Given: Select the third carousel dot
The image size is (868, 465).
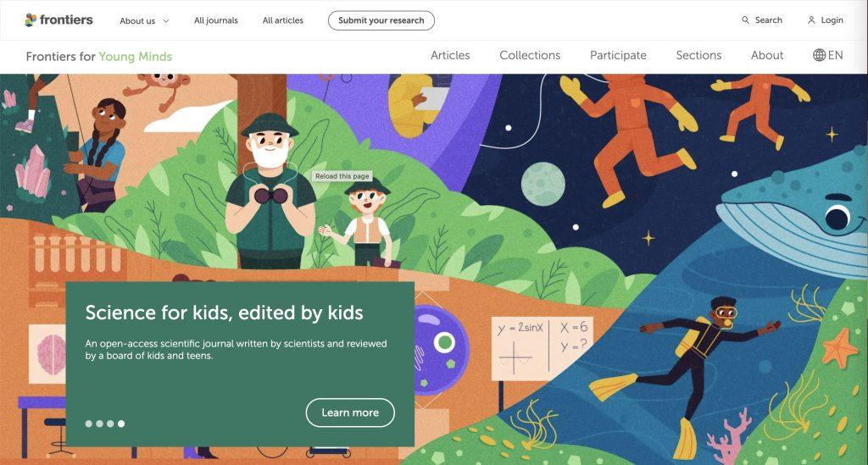Looking at the screenshot, I should pyautogui.click(x=110, y=423).
